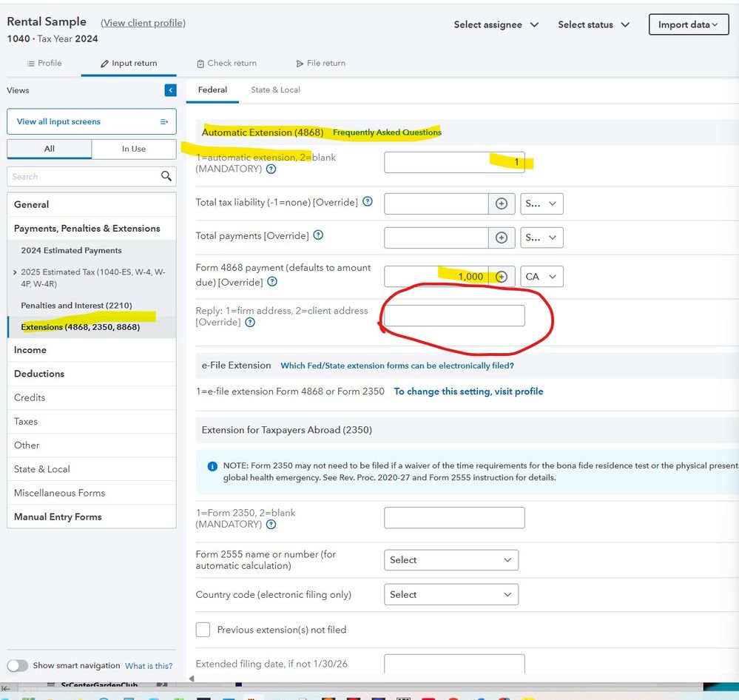Viewport: 739px width, 700px height.
Task: Expand 2025 Estimated Tax tree item
Action: click(x=15, y=272)
